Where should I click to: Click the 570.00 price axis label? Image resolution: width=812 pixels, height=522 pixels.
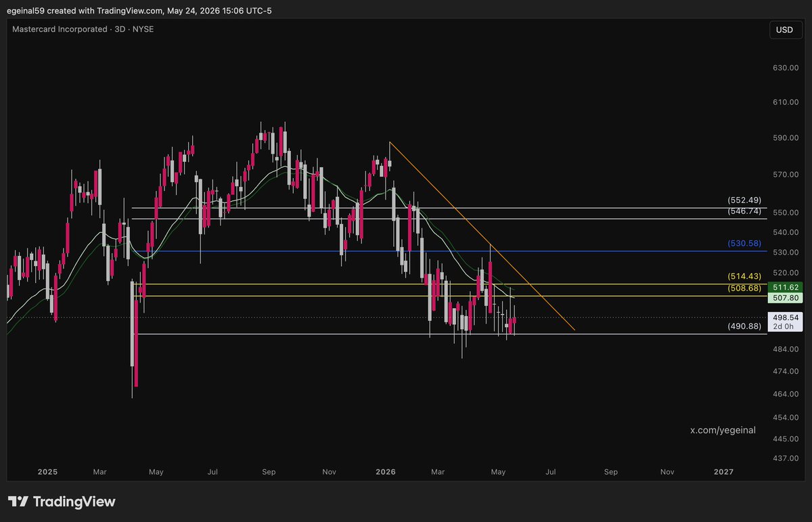pyautogui.click(x=786, y=175)
